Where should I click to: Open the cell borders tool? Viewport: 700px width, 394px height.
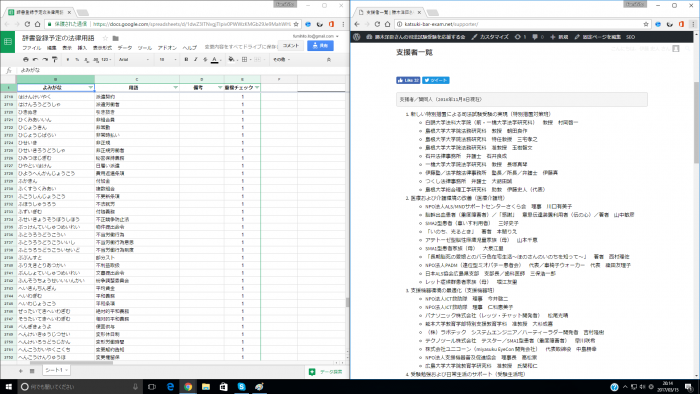click(244, 59)
